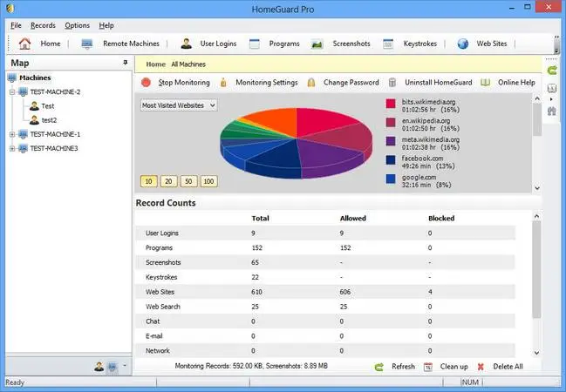
Task: Click the green Refresh arrow icon
Action: tap(379, 367)
